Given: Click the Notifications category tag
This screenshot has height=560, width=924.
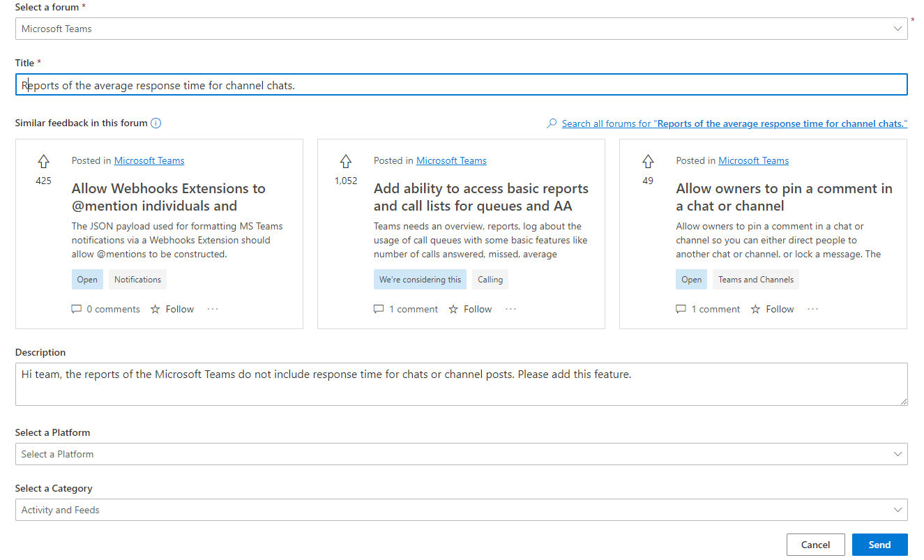Looking at the screenshot, I should (137, 280).
